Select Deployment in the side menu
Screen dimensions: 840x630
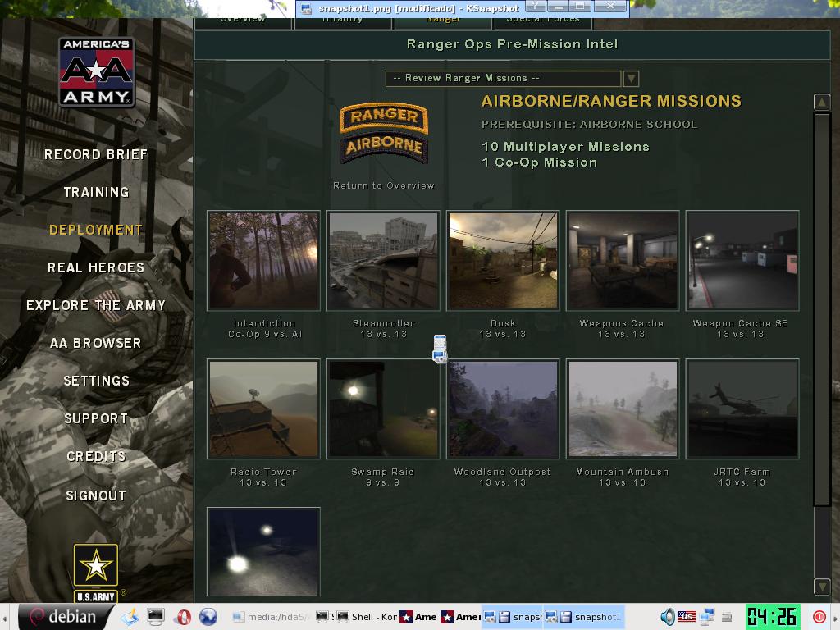pyautogui.click(x=96, y=231)
